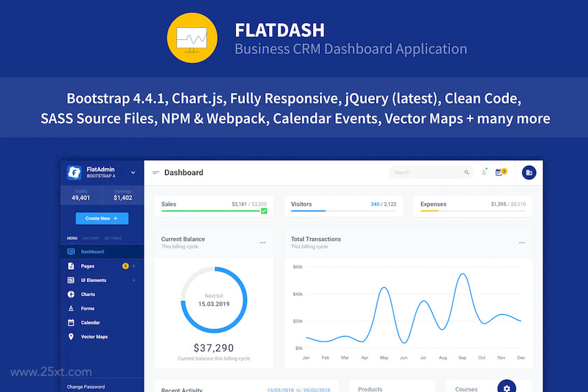Click the $37,290 balance amount
Image resolution: width=588 pixels, height=392 pixels.
point(213,348)
